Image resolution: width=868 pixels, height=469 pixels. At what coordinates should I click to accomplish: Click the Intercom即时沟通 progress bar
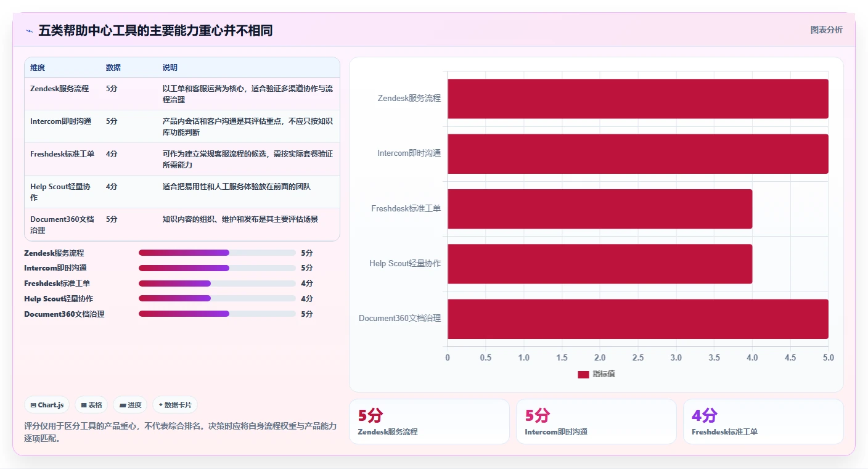click(217, 268)
